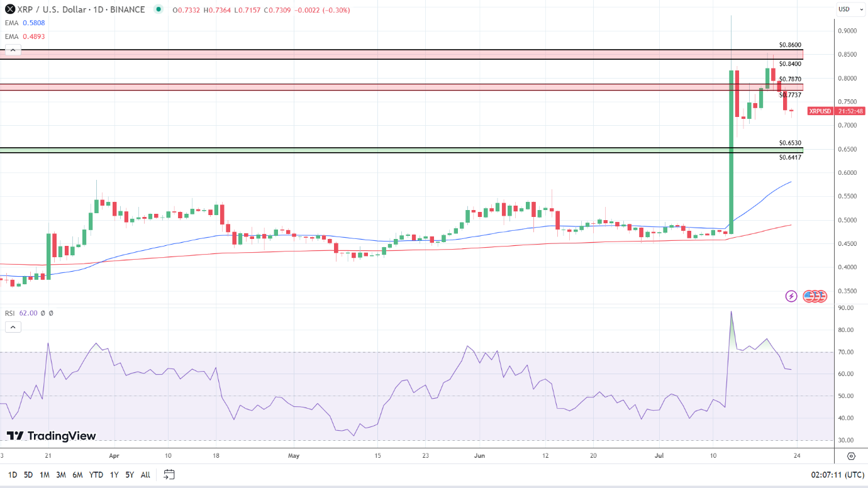The width and height of the screenshot is (868, 488).
Task: Click the XRP coin logo icon
Action: 10,9
